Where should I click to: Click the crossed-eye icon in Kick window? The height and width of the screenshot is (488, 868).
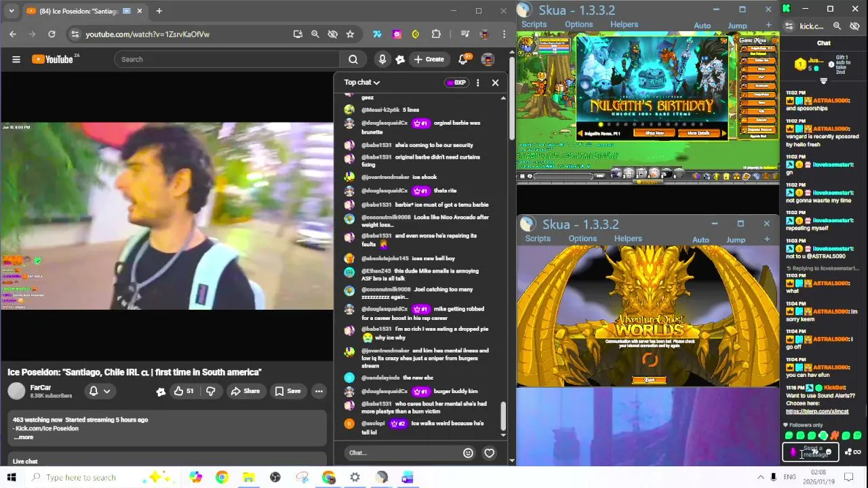pyautogui.click(x=854, y=26)
